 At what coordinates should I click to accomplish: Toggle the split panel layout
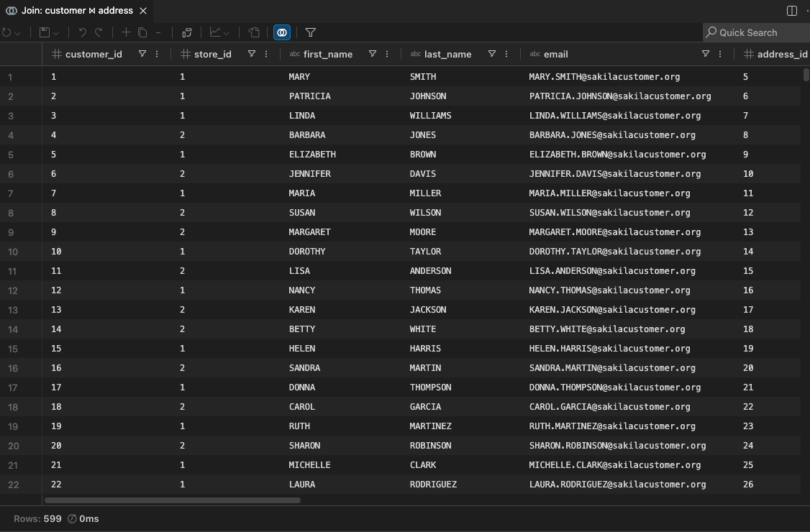point(791,10)
